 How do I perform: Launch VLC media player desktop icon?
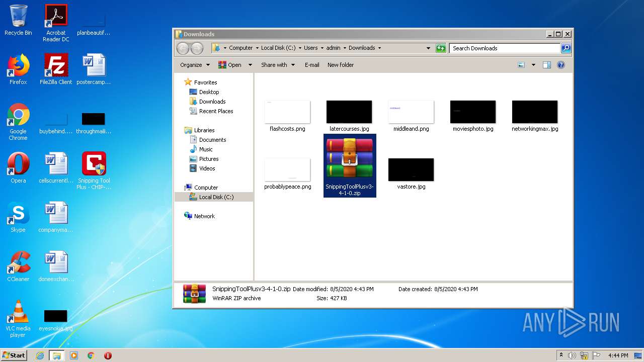(18, 319)
